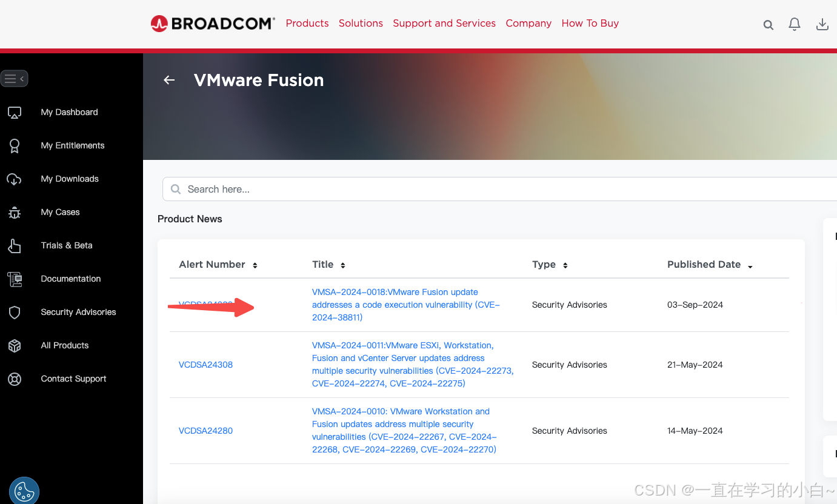The height and width of the screenshot is (504, 837).
Task: Open the Contact Support label in sidebar
Action: 73,379
